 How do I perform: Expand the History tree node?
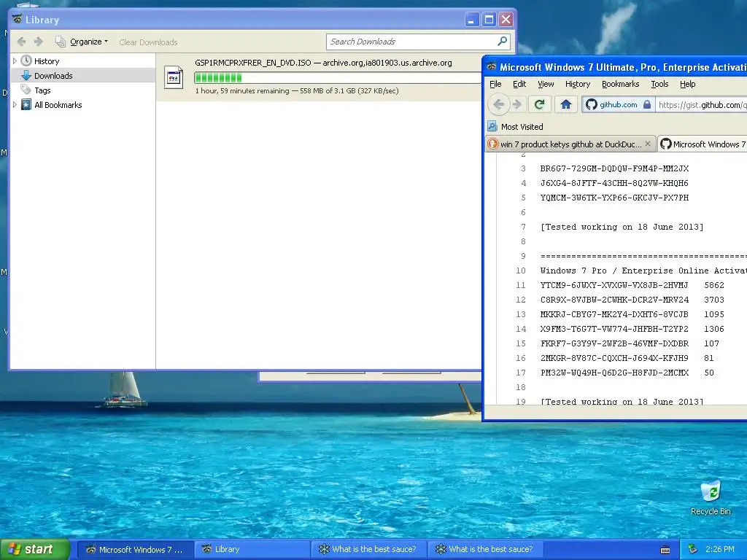click(x=15, y=61)
